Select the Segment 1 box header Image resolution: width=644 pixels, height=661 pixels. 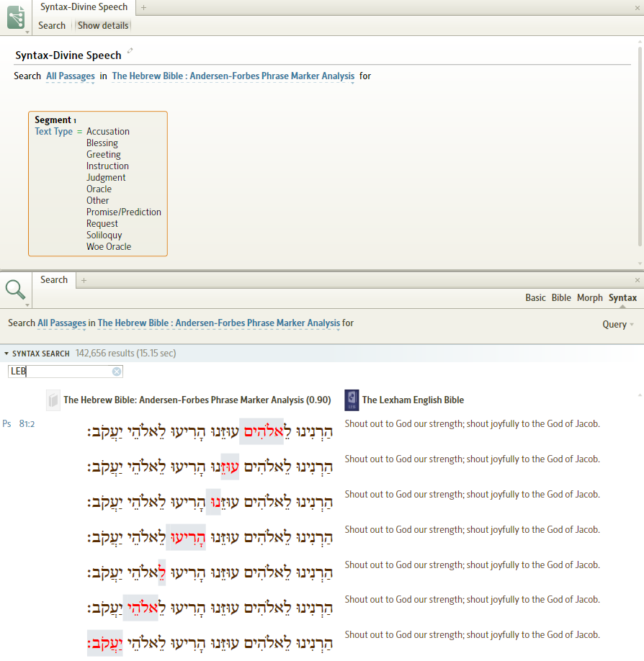(55, 120)
